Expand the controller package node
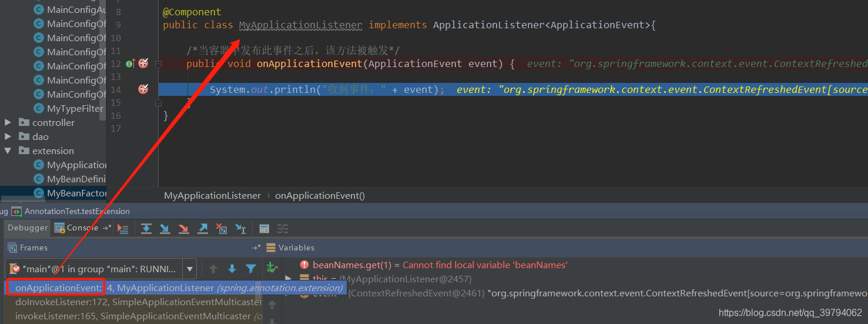Screen dimensions: 868x324 (x=8, y=122)
